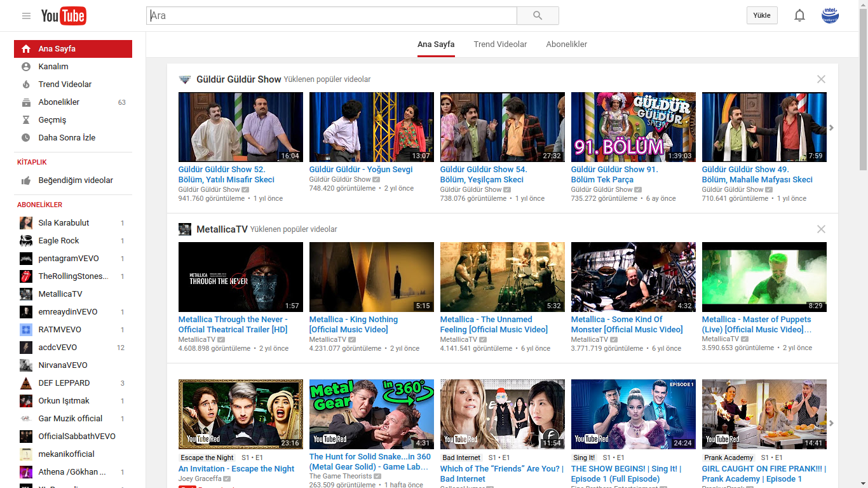Click the Geçmiş hourglass icon
Image resolution: width=868 pixels, height=488 pixels.
pyautogui.click(x=26, y=120)
